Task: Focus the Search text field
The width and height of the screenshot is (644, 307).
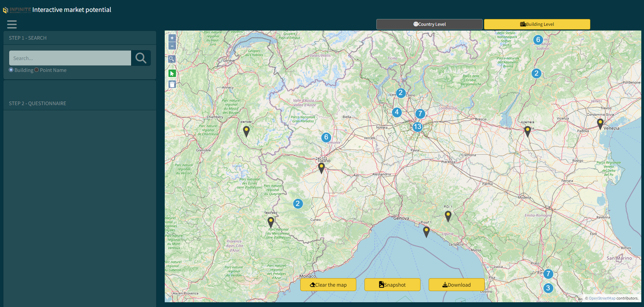Action: [70, 58]
